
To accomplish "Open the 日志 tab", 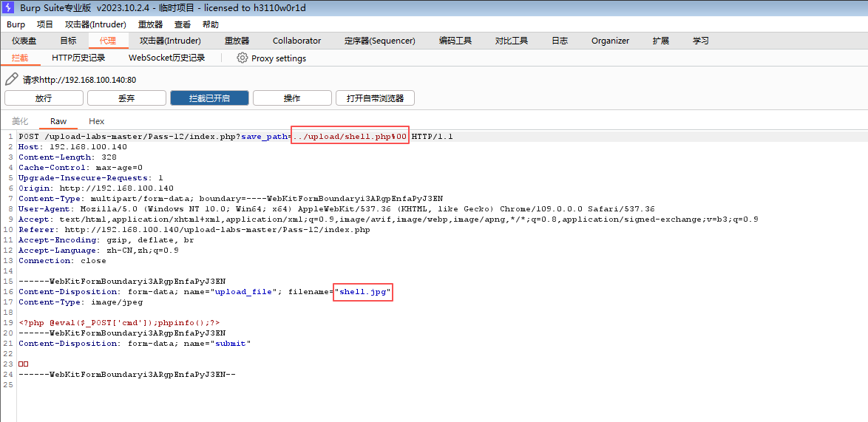I will (560, 41).
